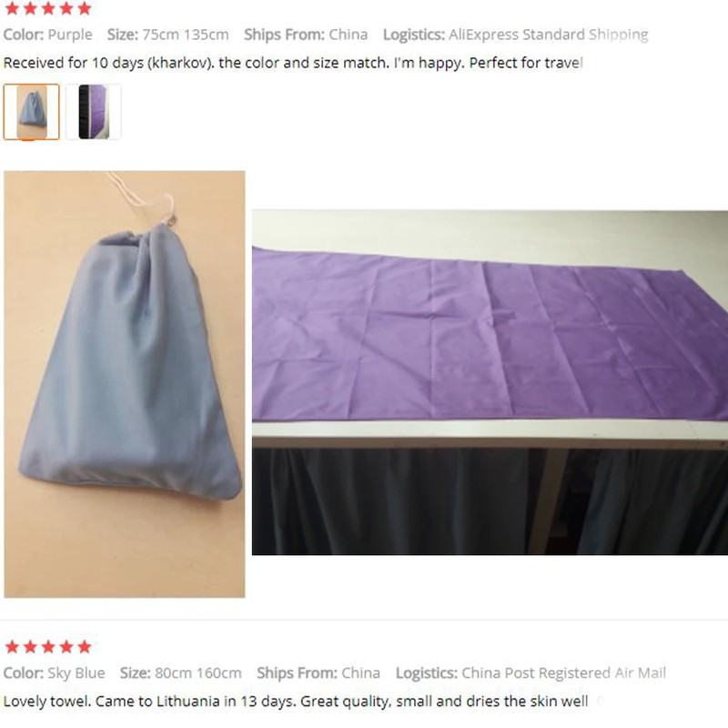Viewport: 728px width, 728px height.
Task: Click the fifth star of the Purple review rating
Action: (x=85, y=8)
